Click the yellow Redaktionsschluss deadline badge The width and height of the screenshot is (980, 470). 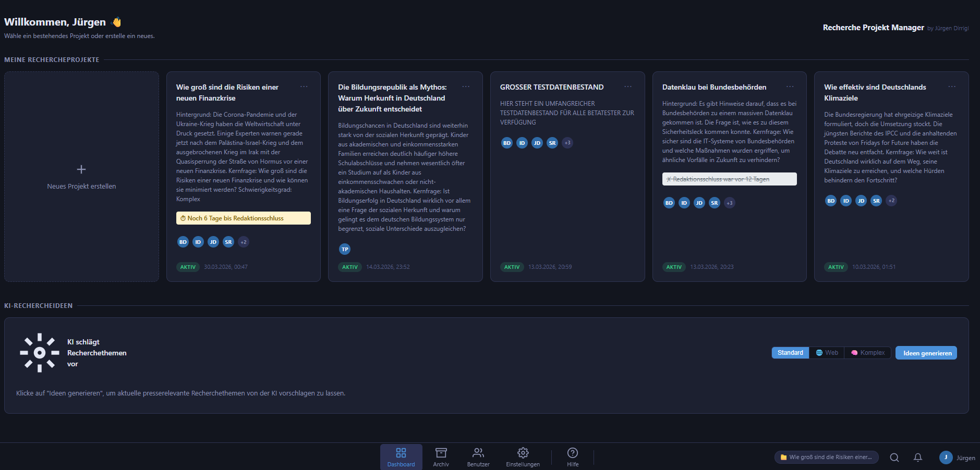coord(243,218)
